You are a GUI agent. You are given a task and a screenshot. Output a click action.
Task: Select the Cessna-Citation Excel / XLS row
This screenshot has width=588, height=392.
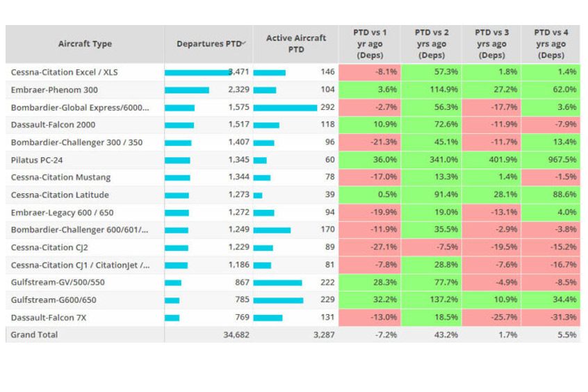click(x=293, y=72)
